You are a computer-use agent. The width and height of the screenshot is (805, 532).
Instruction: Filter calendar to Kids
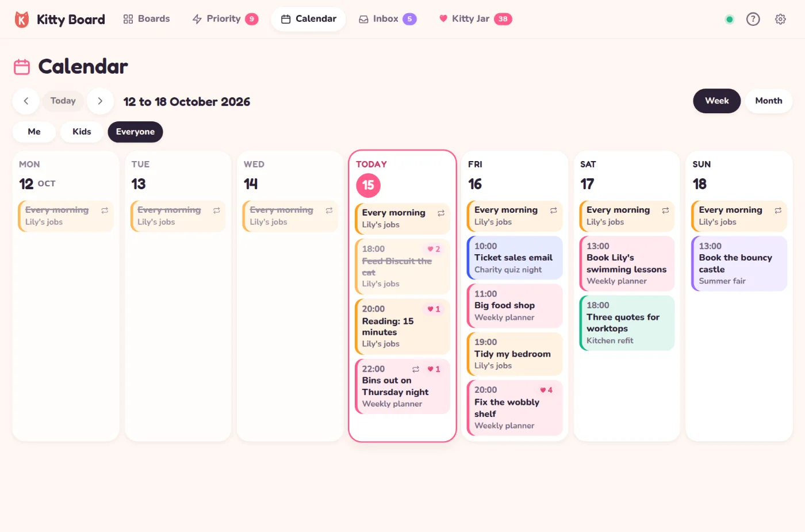(x=82, y=132)
